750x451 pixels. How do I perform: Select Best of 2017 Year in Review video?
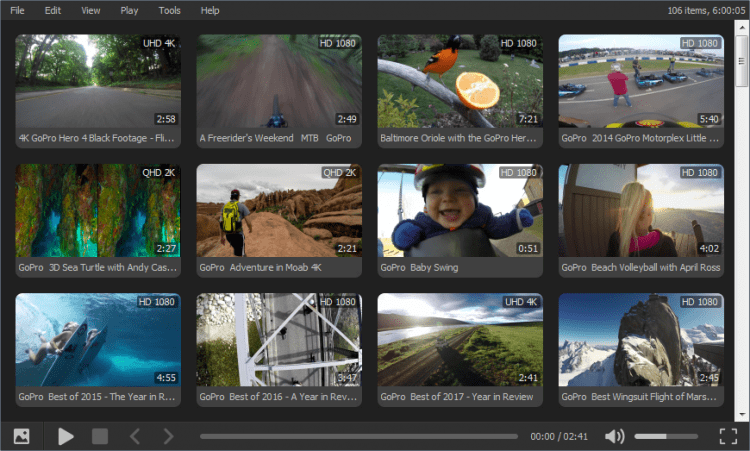click(x=460, y=340)
